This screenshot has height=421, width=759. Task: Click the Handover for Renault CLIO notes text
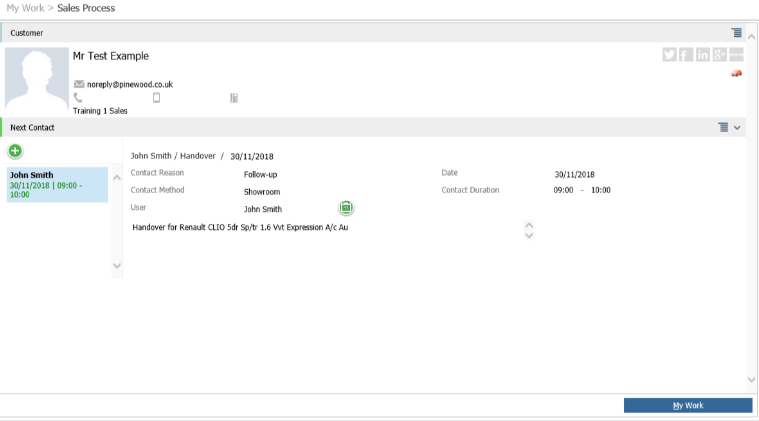(x=240, y=227)
